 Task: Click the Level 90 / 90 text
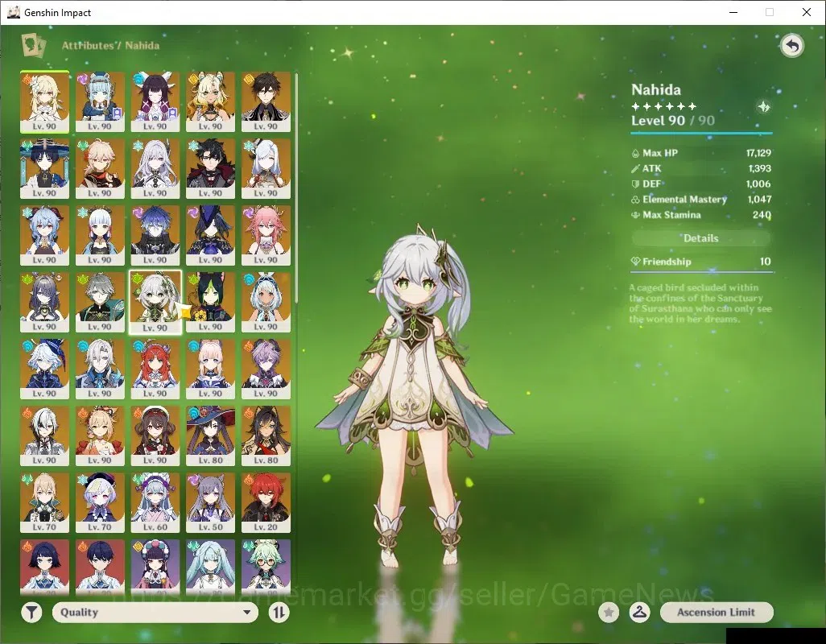(673, 121)
